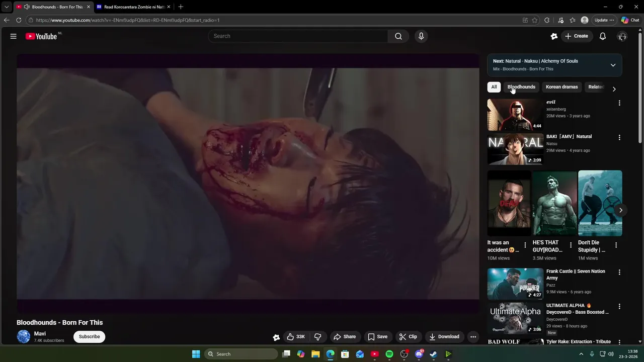Image resolution: width=644 pixels, height=362 pixels.
Task: Show more filter chips with the arrow
Action: tap(614, 89)
